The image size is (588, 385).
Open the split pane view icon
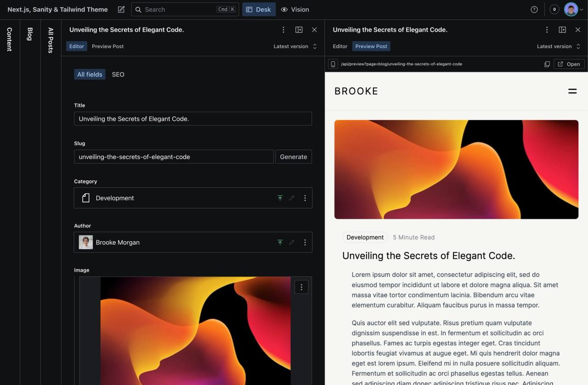pyautogui.click(x=299, y=29)
